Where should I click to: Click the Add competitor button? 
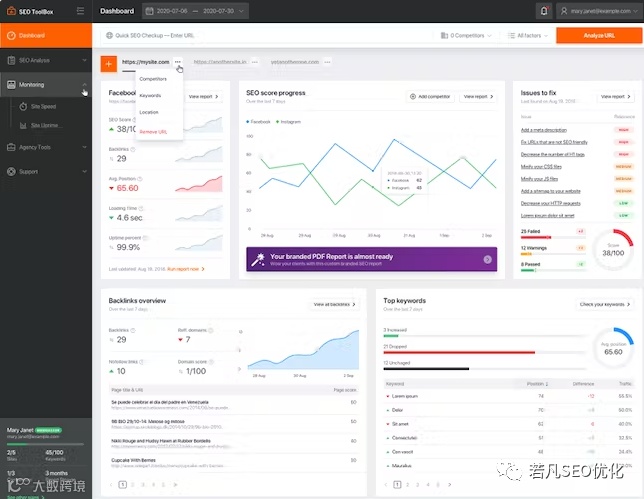430,97
